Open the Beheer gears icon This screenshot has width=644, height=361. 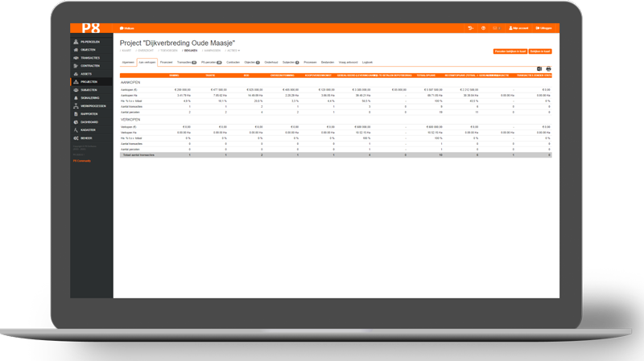pos(76,138)
